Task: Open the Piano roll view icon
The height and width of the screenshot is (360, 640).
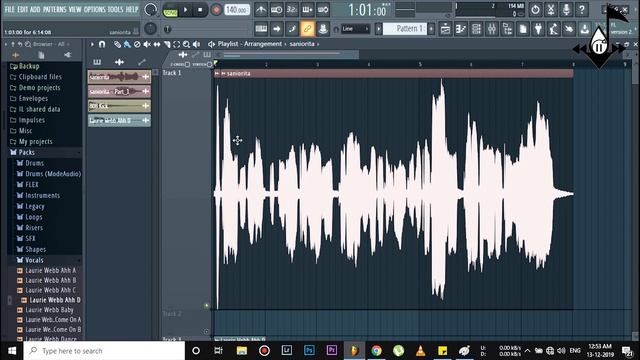Action: tap(461, 29)
